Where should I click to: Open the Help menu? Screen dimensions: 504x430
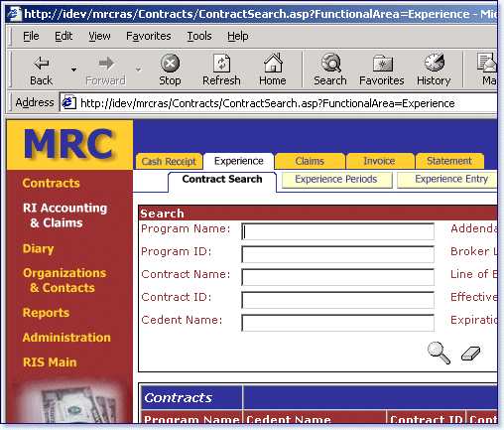coord(238,36)
